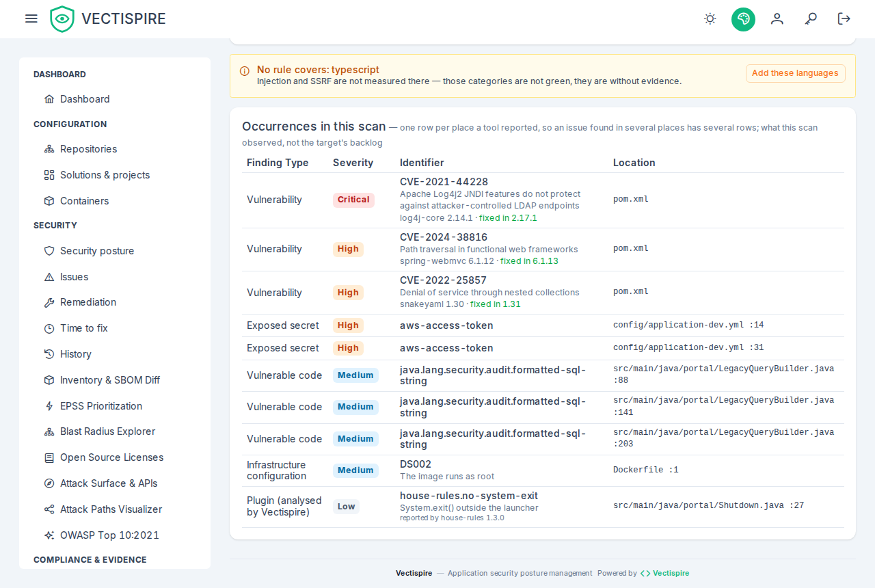Select the DS002 identifier
The height and width of the screenshot is (588, 875).
pos(416,464)
